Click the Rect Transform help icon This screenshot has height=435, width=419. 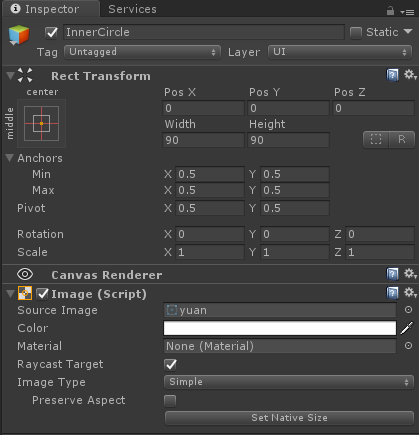pyautogui.click(x=392, y=75)
